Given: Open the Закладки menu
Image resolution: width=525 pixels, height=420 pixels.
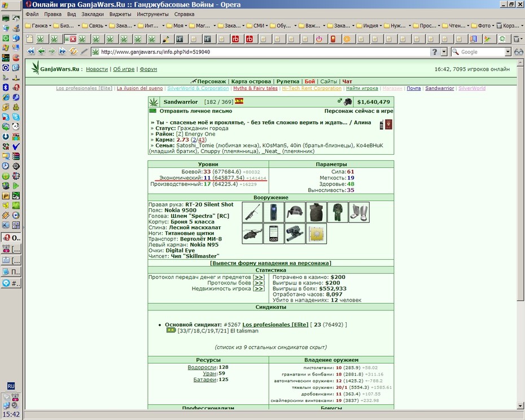Looking at the screenshot, I should [x=93, y=15].
